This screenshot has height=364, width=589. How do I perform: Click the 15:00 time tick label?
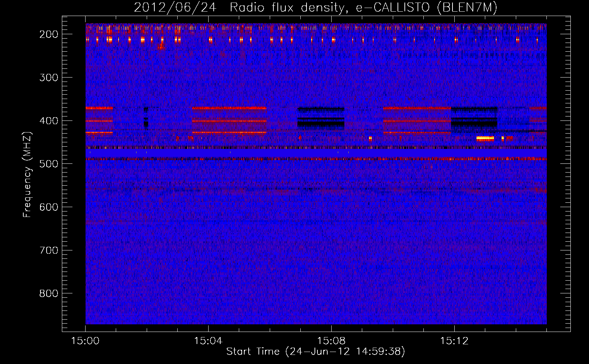pos(85,341)
